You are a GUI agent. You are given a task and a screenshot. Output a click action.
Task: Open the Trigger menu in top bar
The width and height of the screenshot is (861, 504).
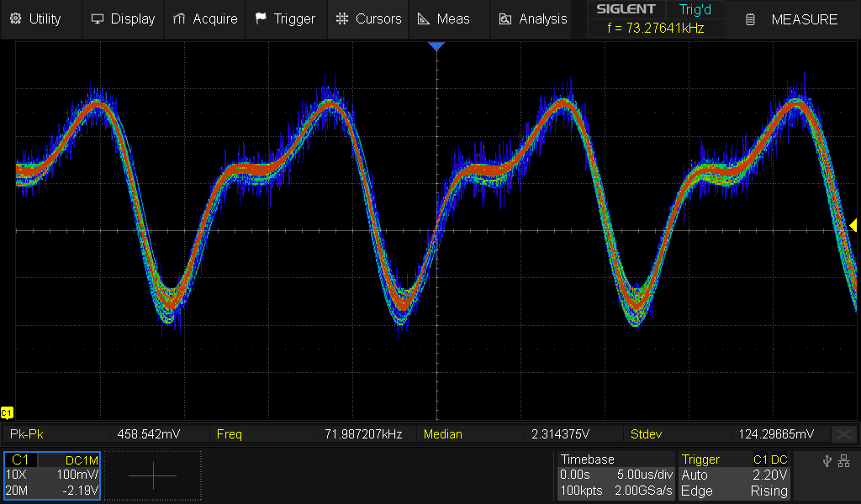click(285, 18)
